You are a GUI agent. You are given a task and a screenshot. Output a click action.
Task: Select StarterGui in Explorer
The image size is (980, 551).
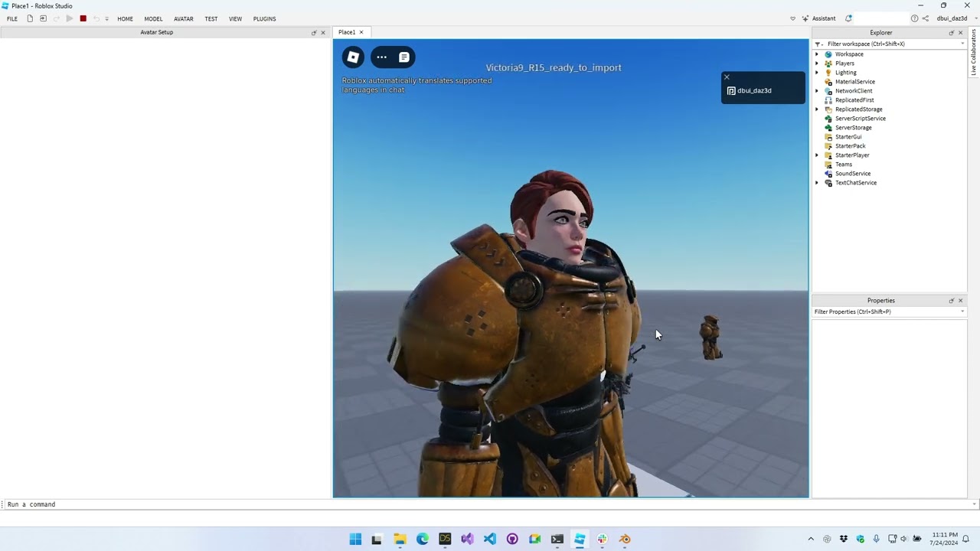pyautogui.click(x=848, y=137)
